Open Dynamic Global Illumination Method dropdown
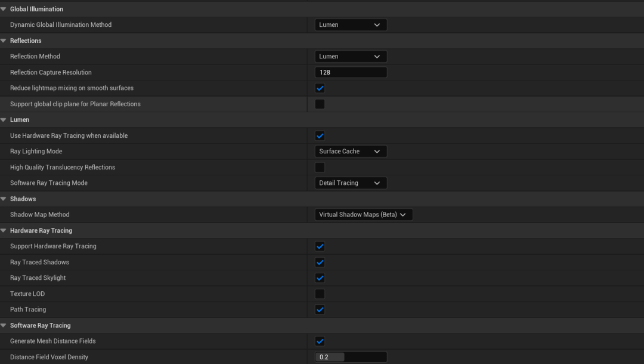Viewport: 644px width, 364px height. point(351,24)
